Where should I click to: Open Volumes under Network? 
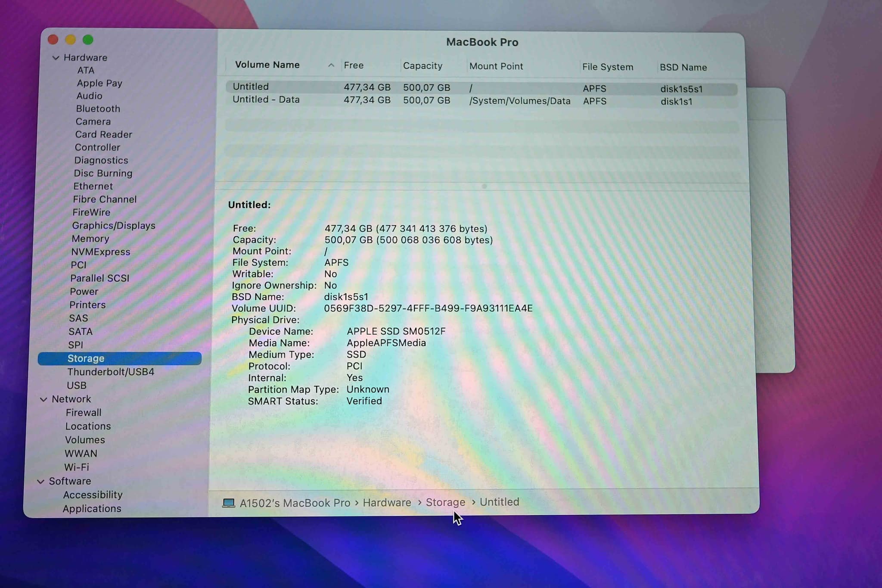pyautogui.click(x=85, y=440)
